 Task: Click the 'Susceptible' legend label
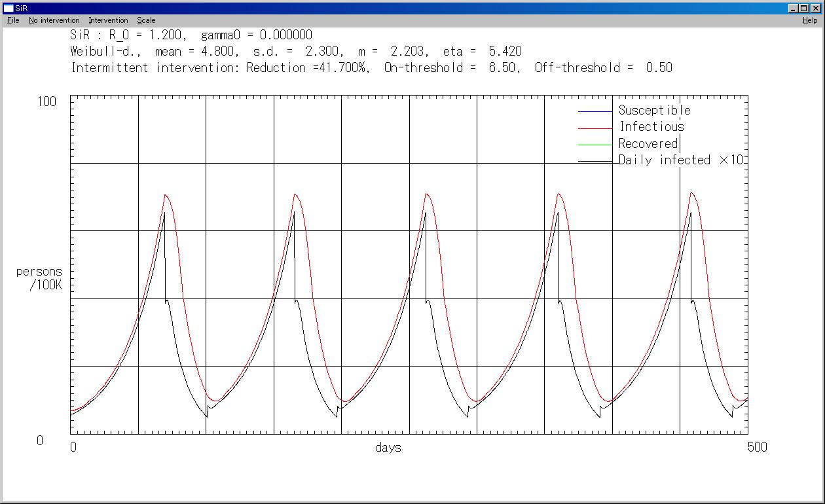[x=655, y=110]
